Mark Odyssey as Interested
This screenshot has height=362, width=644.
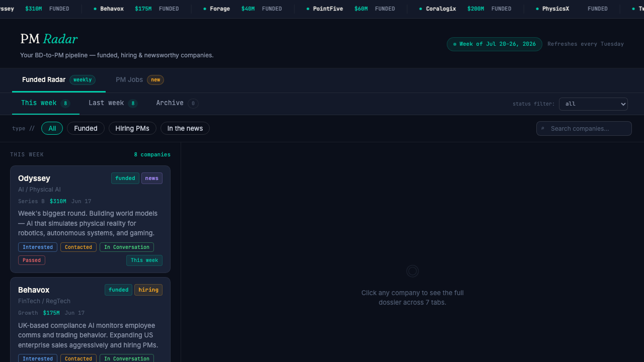coord(38,247)
